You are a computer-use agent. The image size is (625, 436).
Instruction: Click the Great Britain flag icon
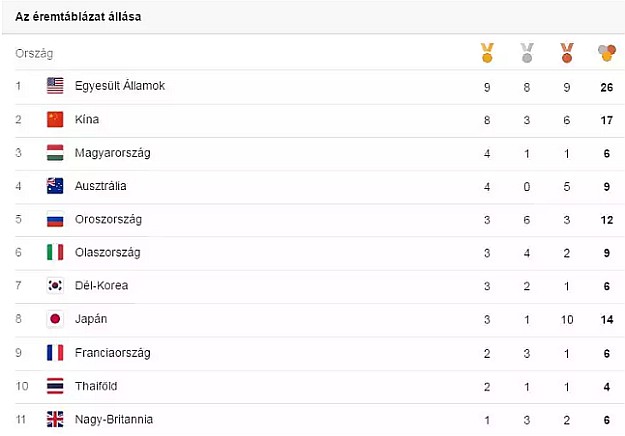(x=55, y=419)
